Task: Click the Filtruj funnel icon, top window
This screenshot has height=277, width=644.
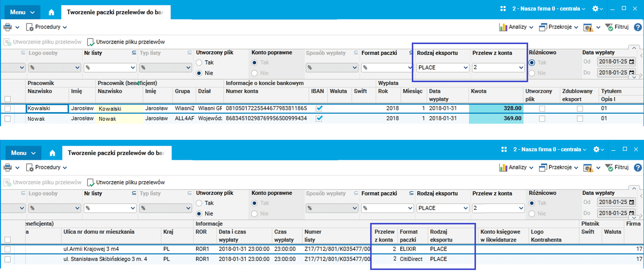Action: (609, 27)
